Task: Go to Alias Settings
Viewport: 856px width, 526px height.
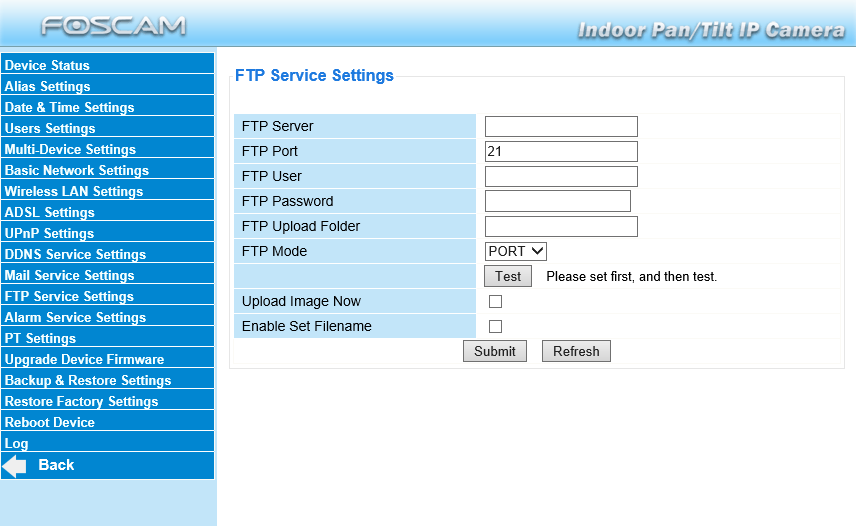Action: tap(47, 86)
